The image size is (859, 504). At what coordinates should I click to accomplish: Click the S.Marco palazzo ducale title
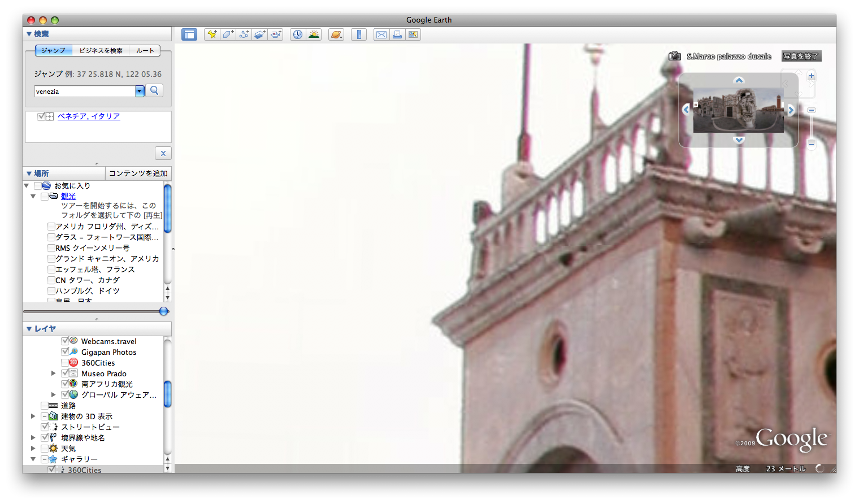(729, 57)
